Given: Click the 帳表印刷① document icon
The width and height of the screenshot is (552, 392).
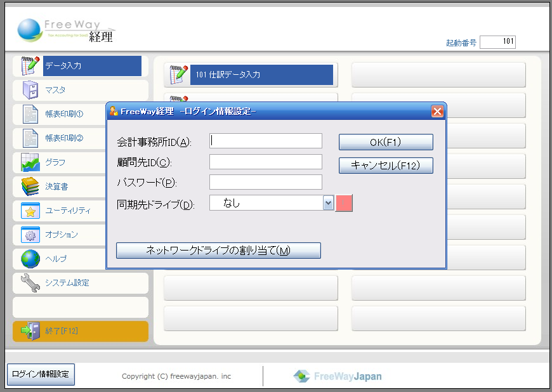Looking at the screenshot, I should coord(30,114).
